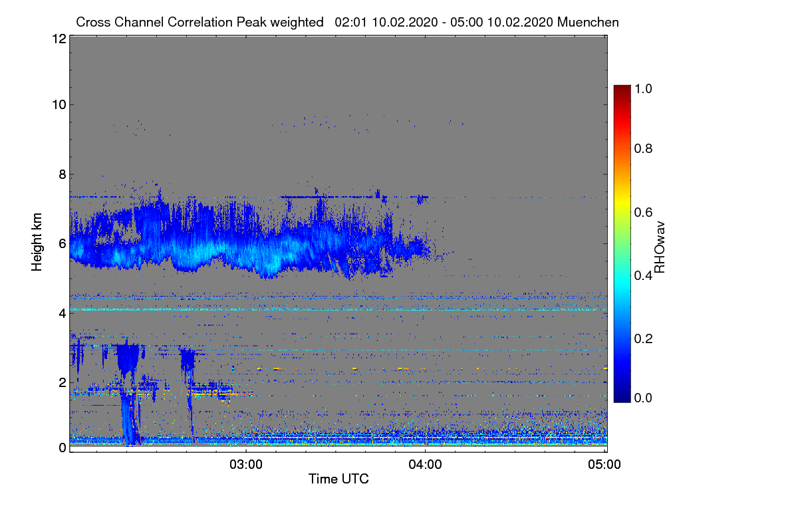This screenshot has width=798, height=532.
Task: Click the RHOwav color scale bar
Action: (621, 243)
